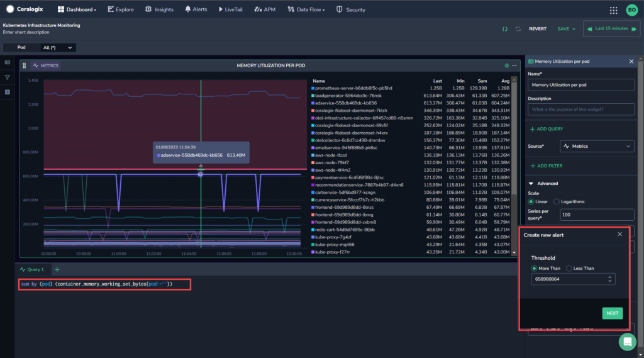The height and width of the screenshot is (358, 644).
Task: Open the sidebar filter funnel icon
Action: click(x=8, y=77)
